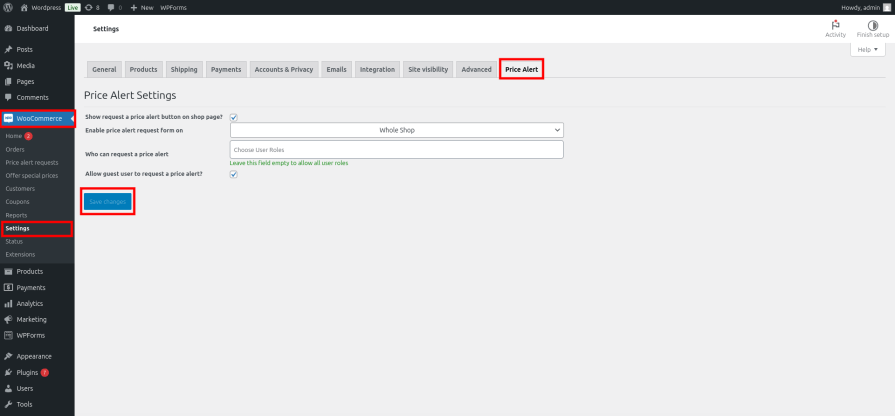Viewport: 895px width, 416px height.
Task: Open Price alert requests submenu
Action: pyautogui.click(x=31, y=163)
